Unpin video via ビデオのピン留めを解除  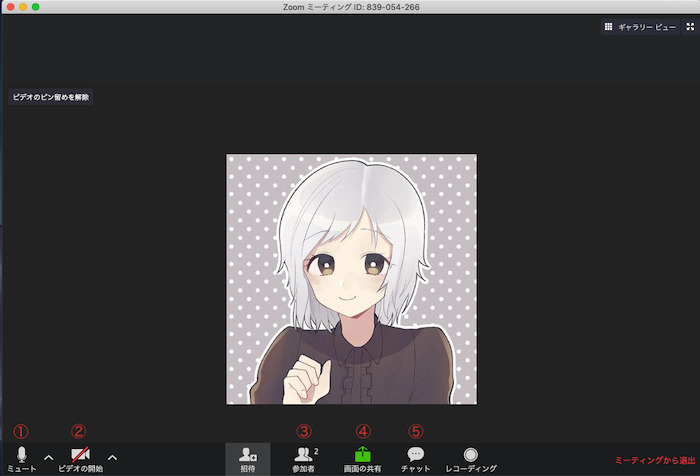(50, 97)
